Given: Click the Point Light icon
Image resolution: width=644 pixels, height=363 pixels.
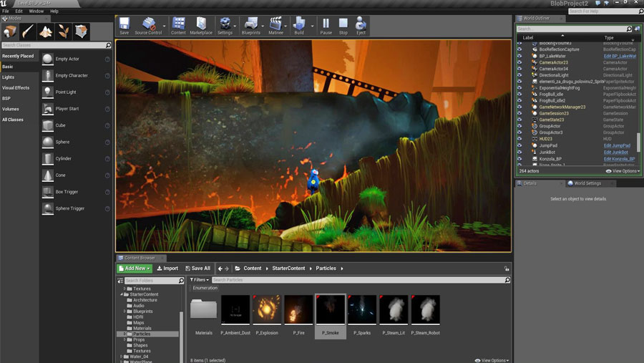Looking at the screenshot, I should [x=48, y=92].
